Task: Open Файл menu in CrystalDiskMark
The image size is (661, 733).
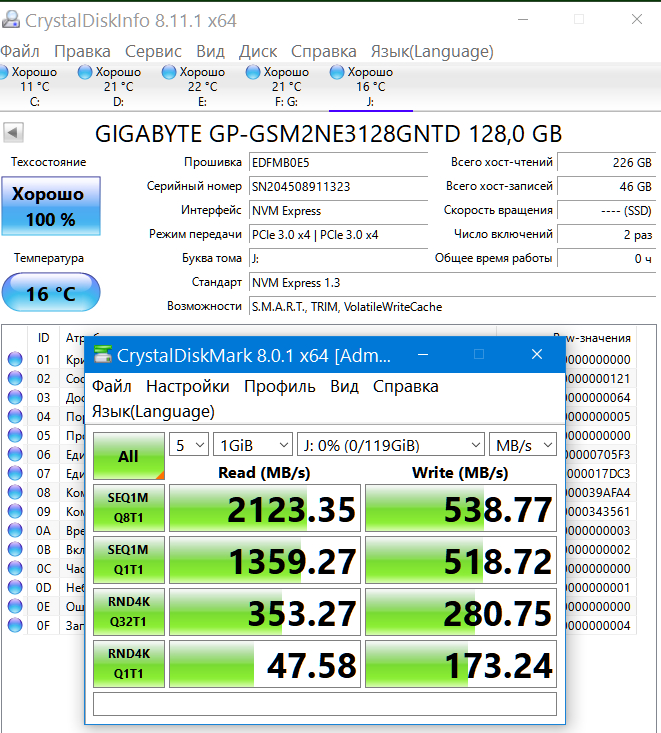Action: pos(111,386)
